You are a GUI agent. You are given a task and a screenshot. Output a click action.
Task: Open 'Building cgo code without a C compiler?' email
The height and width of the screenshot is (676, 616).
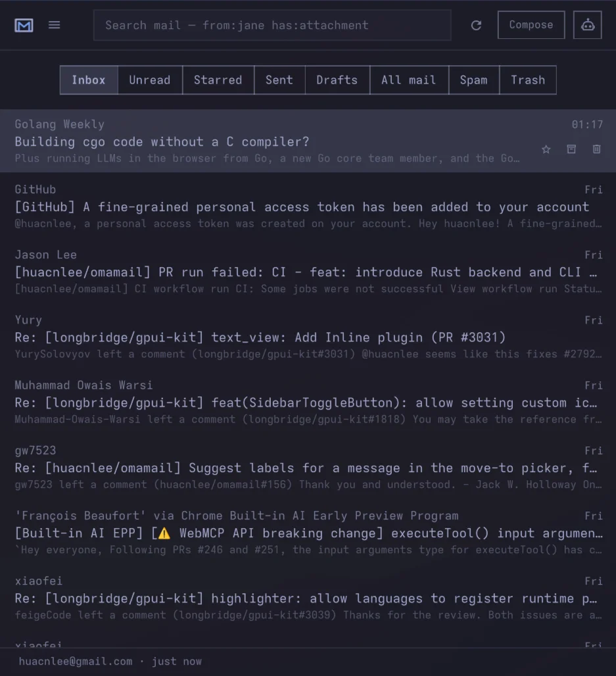click(x=308, y=141)
